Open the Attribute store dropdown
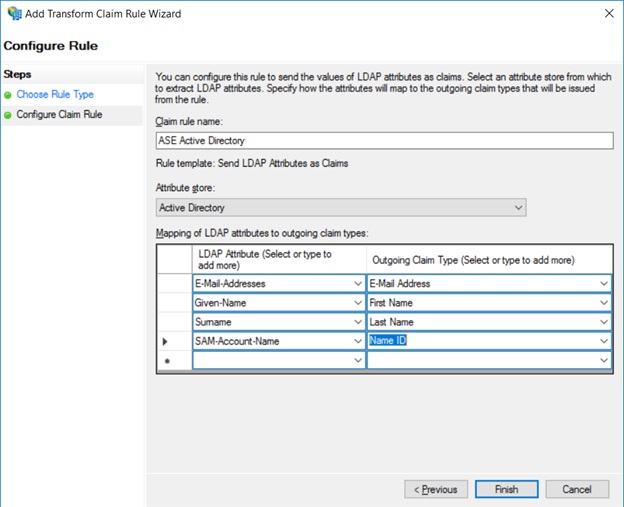624x507 pixels. pyautogui.click(x=518, y=208)
